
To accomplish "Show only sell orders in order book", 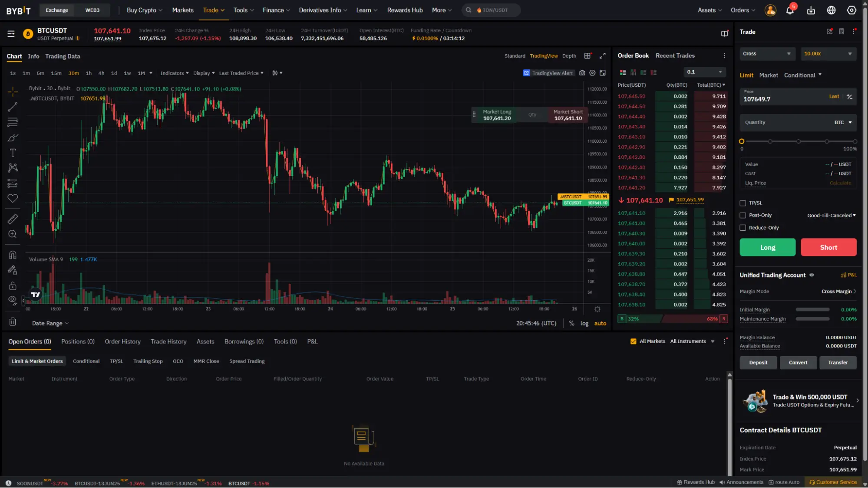I will [x=653, y=72].
